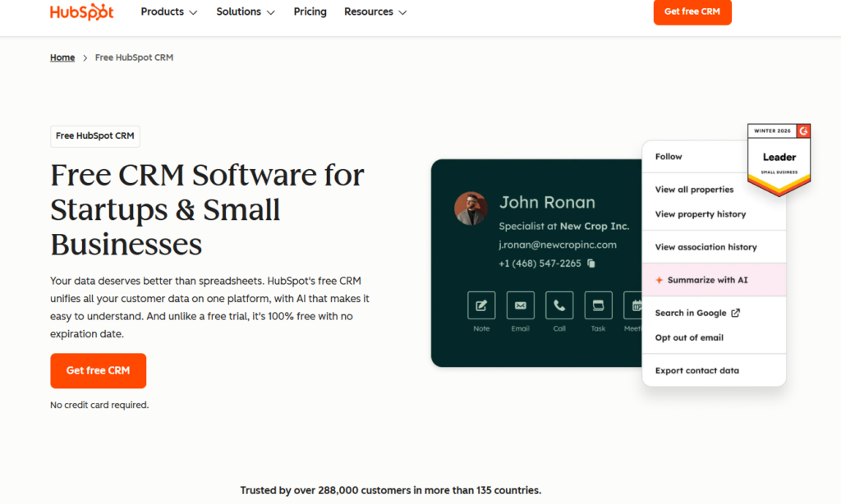Copy phone number with the copy icon

pyautogui.click(x=591, y=263)
